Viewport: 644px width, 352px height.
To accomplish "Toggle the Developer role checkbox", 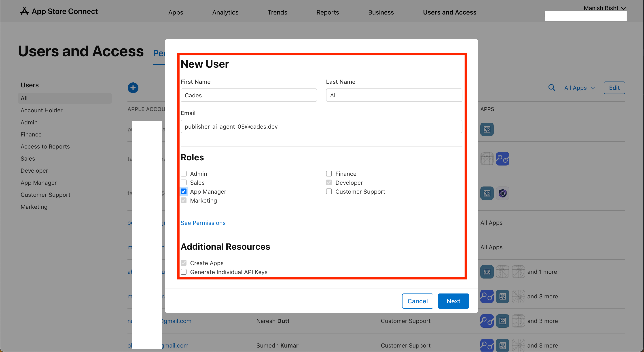I will (329, 182).
